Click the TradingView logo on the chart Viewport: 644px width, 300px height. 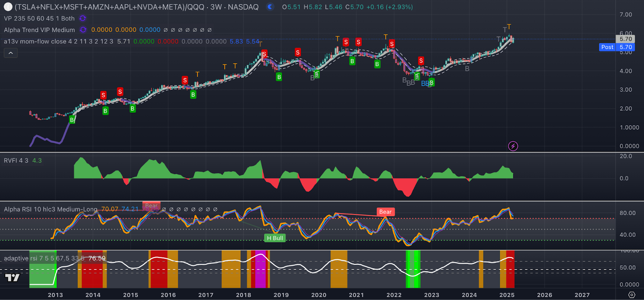pyautogui.click(x=12, y=277)
